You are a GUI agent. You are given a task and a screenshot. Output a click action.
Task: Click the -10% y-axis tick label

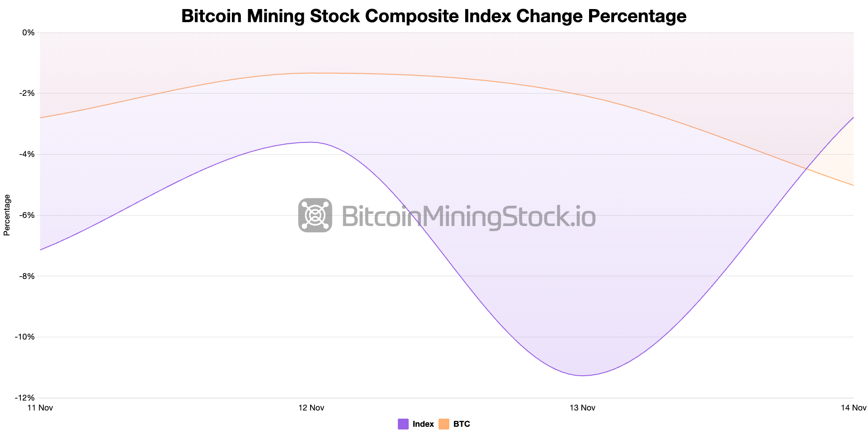tap(25, 337)
